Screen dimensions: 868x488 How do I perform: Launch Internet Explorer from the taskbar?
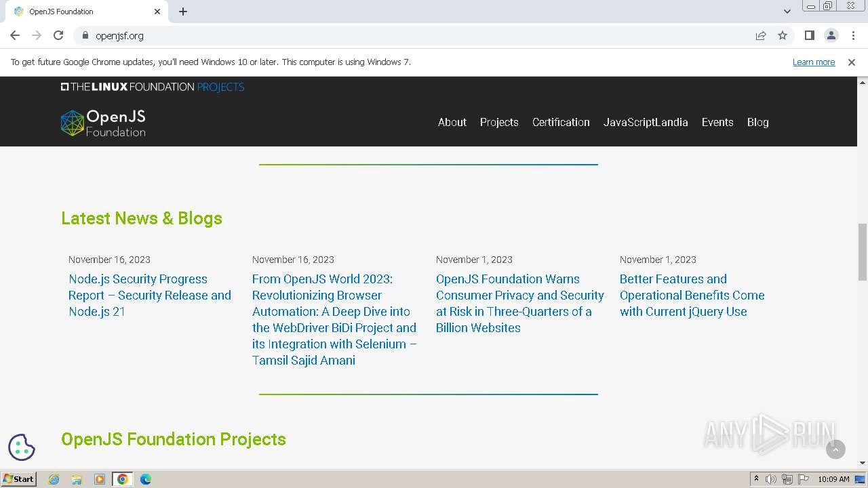[54, 479]
